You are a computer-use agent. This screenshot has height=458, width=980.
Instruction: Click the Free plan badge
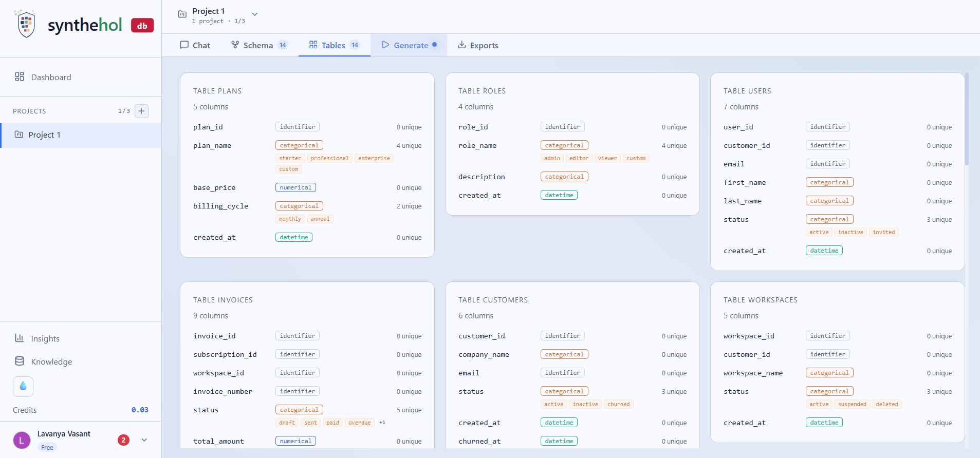[47, 448]
